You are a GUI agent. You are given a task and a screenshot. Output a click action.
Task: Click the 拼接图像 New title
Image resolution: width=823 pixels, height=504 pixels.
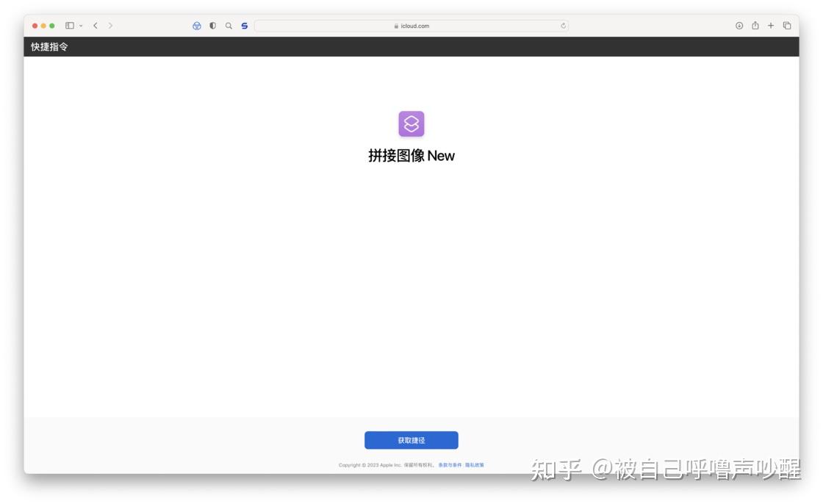point(411,156)
